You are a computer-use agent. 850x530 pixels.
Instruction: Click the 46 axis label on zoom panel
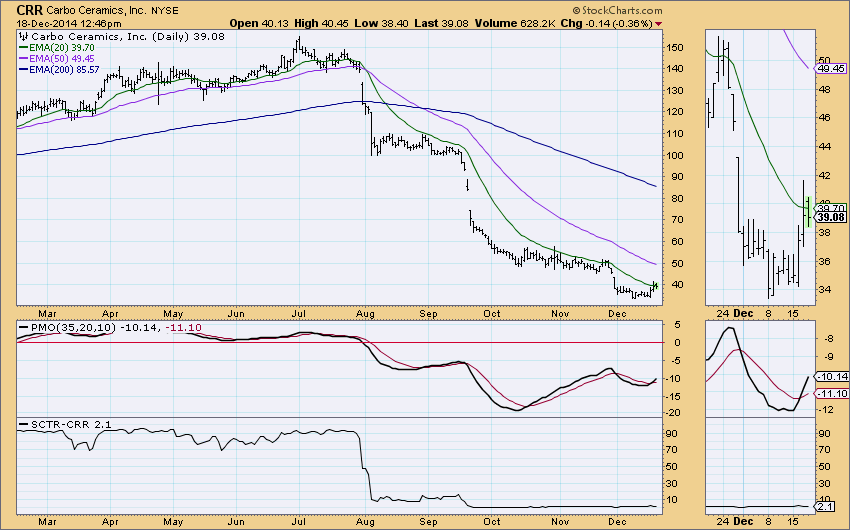(x=825, y=118)
